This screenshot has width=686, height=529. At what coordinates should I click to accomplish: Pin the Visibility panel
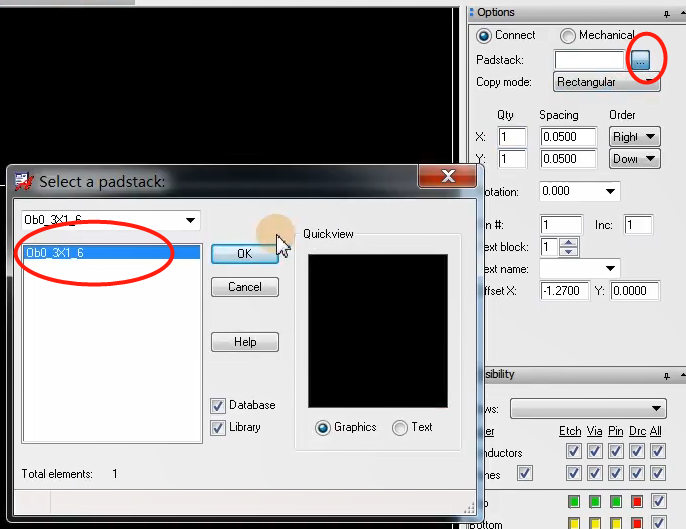coord(667,375)
